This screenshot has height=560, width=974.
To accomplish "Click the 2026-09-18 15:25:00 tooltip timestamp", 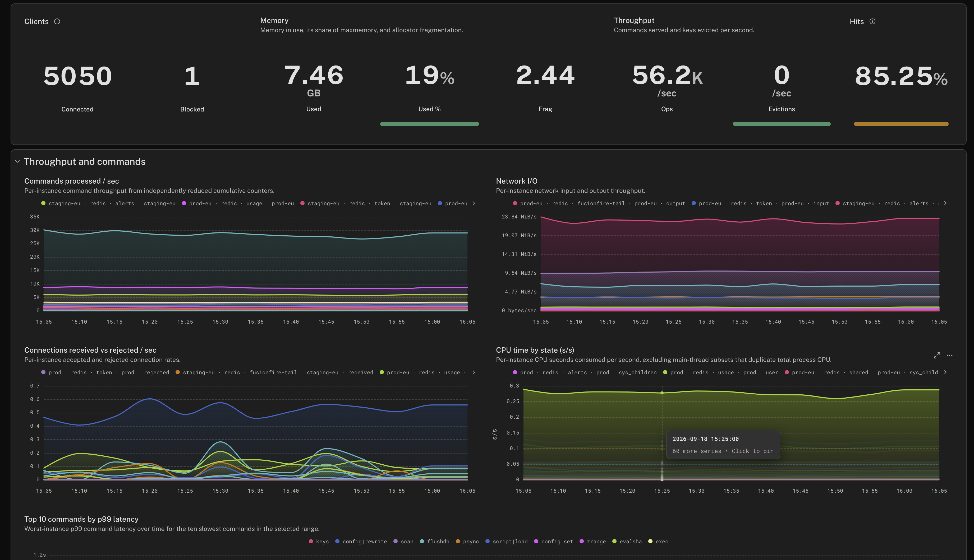I will click(x=705, y=439).
